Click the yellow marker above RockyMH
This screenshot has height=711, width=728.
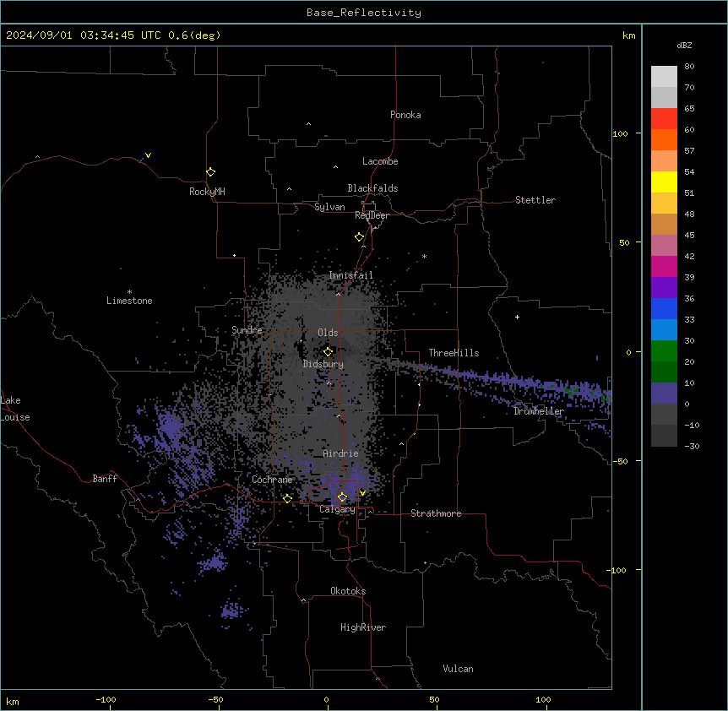pos(211,172)
